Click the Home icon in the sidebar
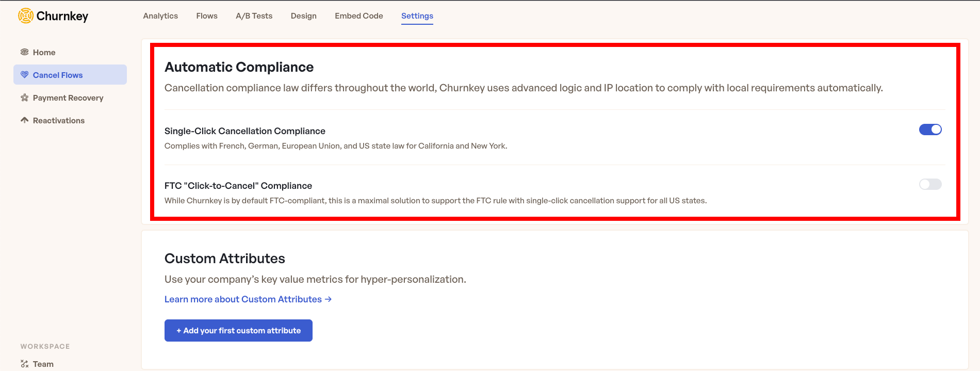The width and height of the screenshot is (980, 371). click(x=24, y=52)
